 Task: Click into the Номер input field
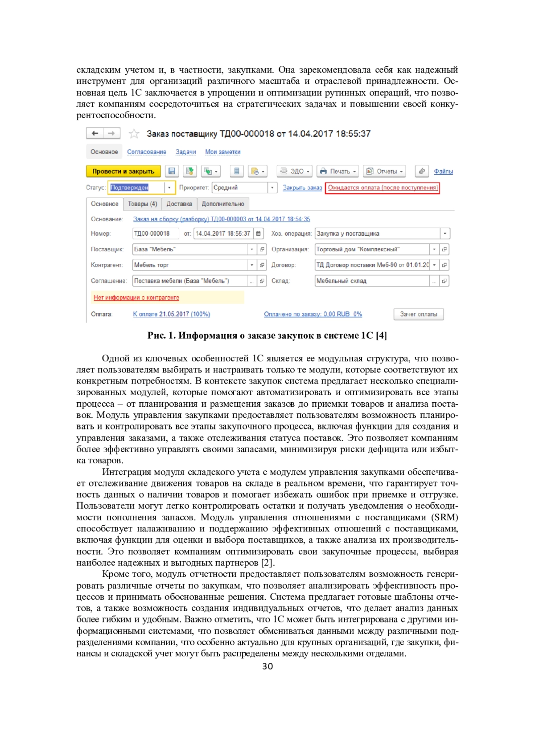(155, 233)
